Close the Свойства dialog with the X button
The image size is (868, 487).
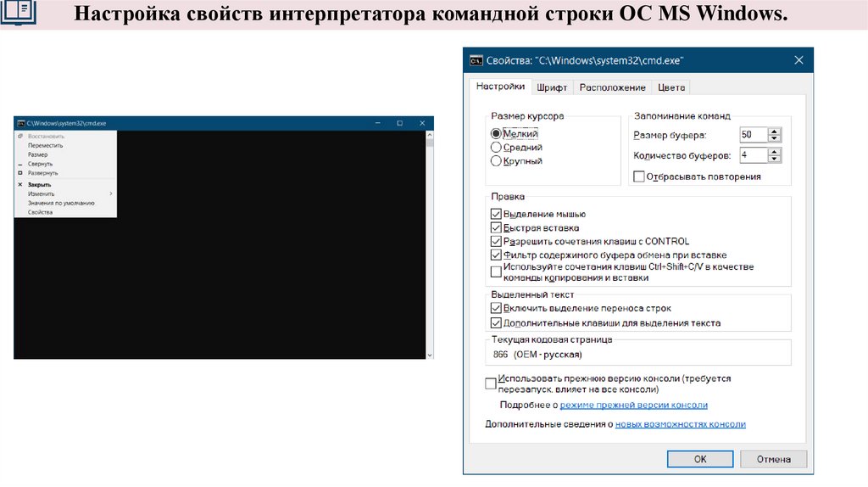coord(798,60)
